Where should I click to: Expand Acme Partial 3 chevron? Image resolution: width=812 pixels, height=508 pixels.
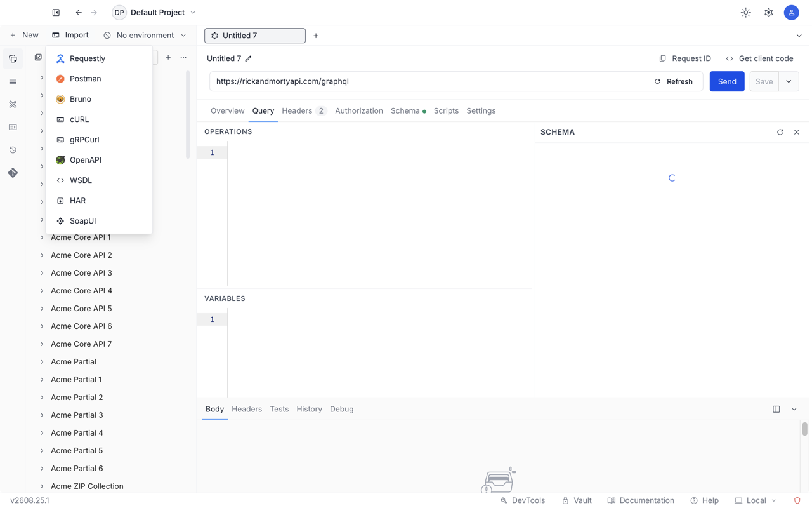(42, 415)
